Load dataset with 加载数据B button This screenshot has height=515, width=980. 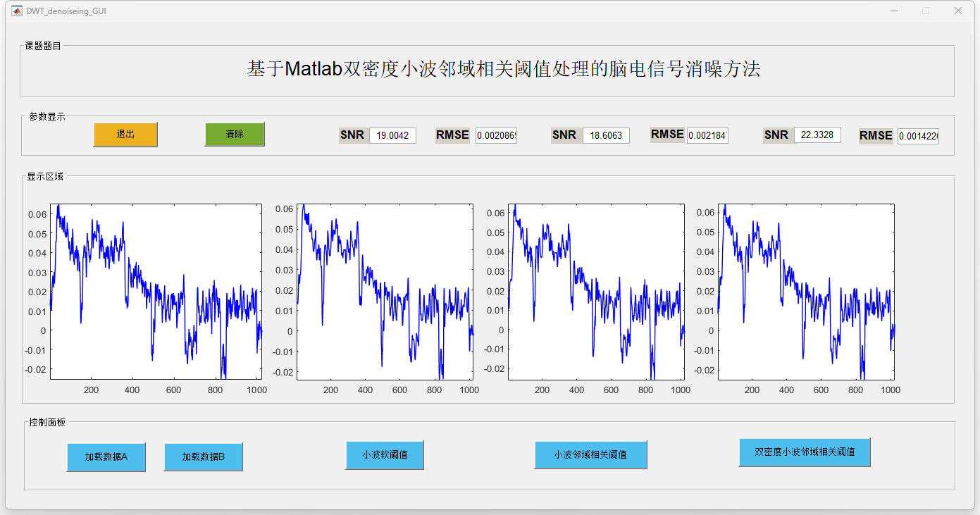coord(203,457)
